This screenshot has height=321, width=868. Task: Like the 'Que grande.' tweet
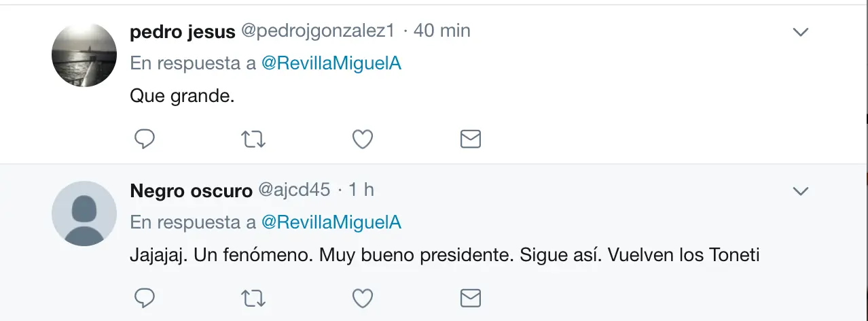pyautogui.click(x=363, y=139)
